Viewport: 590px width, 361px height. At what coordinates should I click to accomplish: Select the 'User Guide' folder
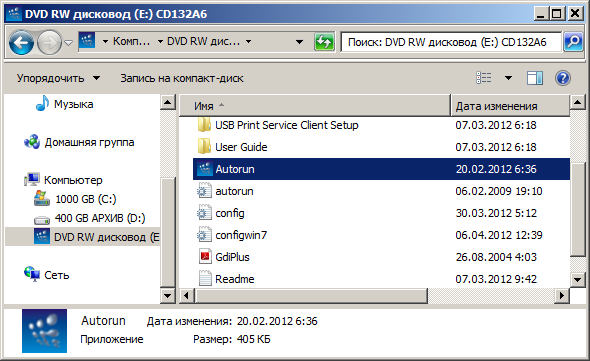(241, 147)
